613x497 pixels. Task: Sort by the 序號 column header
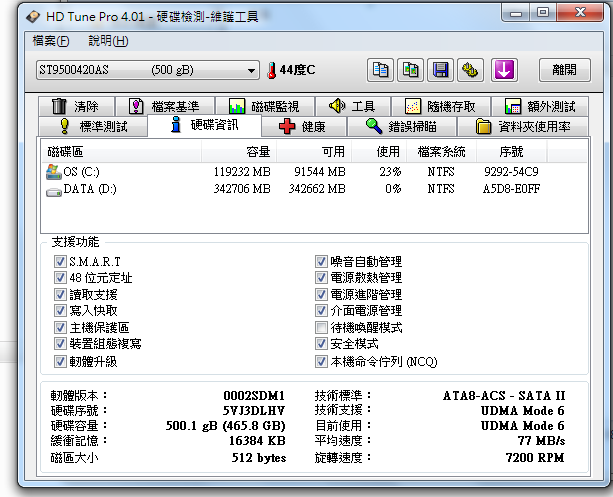(x=511, y=151)
